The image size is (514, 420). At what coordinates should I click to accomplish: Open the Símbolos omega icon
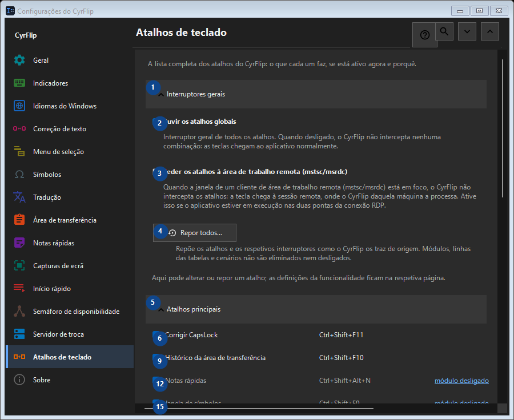pos(19,174)
